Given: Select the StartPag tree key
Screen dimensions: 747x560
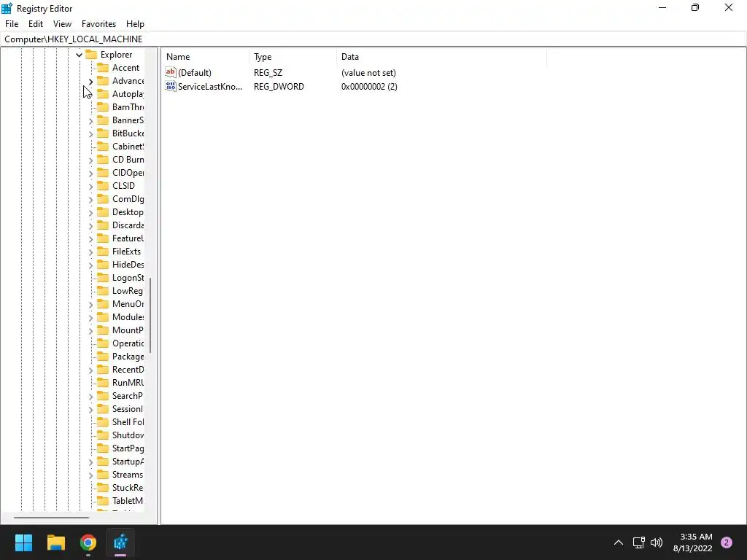Looking at the screenshot, I should (128, 448).
